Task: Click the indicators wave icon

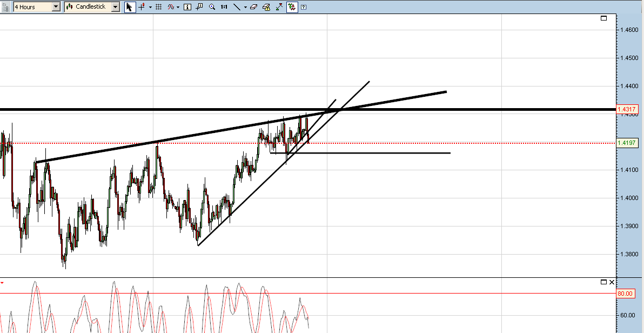Action: pos(170,7)
